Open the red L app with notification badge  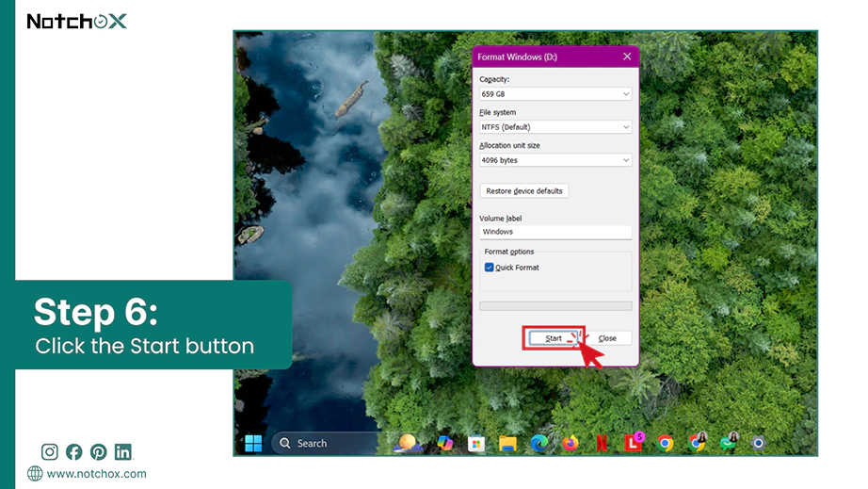pyautogui.click(x=634, y=443)
